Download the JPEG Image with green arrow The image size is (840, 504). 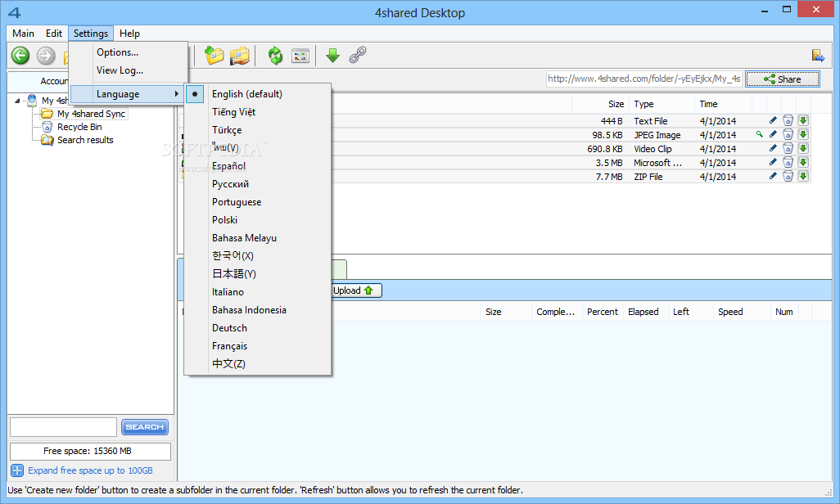coord(803,134)
